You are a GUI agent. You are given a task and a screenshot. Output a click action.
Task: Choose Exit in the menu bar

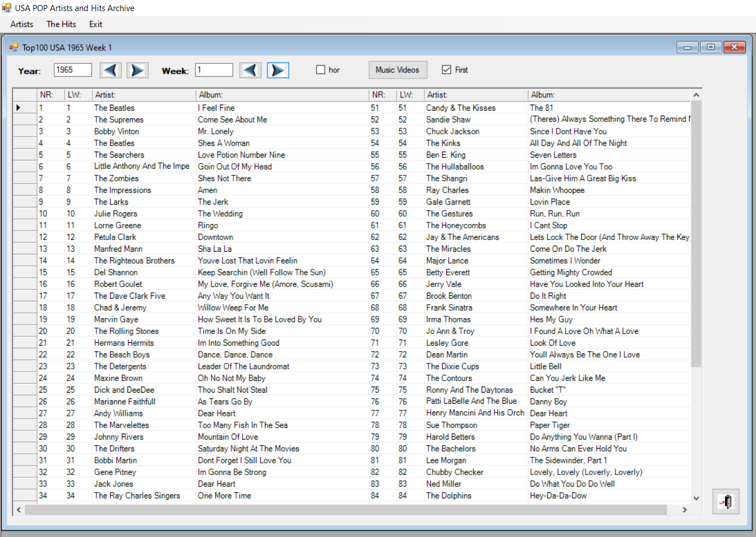96,24
